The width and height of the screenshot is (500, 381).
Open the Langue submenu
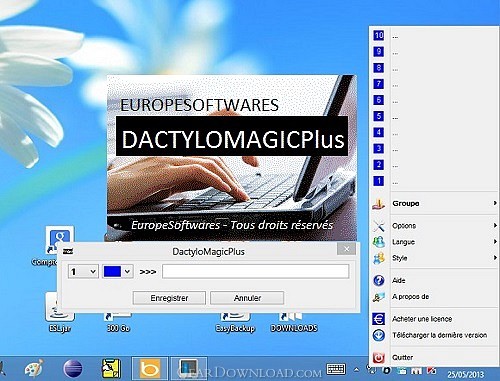pos(433,242)
